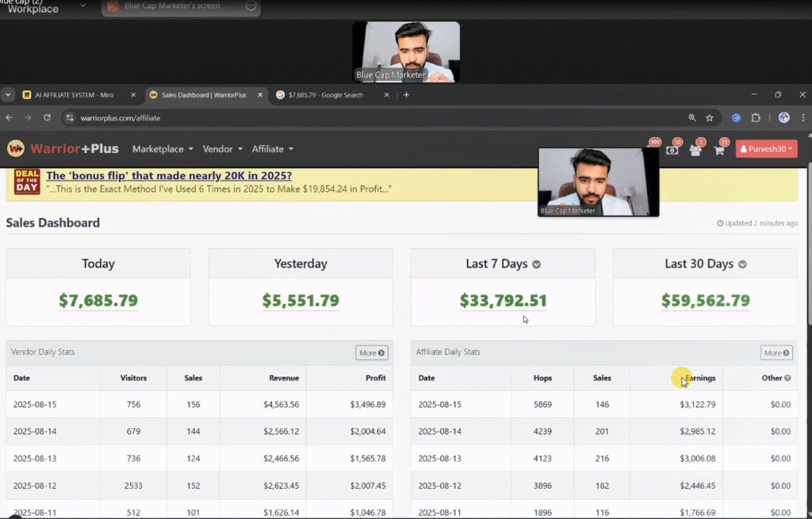Screen dimensions: 812x519
Task: Open the payments money icon in navbar
Action: 672,150
